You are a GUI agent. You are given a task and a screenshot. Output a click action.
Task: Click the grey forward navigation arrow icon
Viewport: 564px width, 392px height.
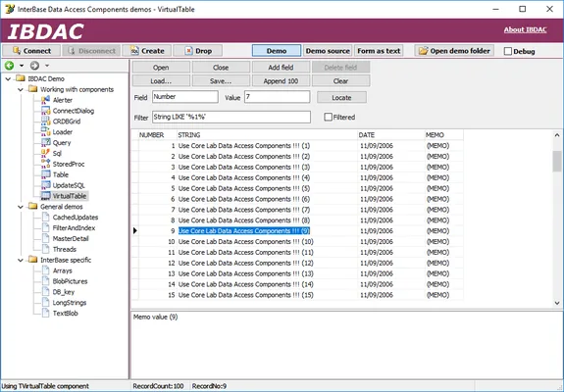coord(35,66)
